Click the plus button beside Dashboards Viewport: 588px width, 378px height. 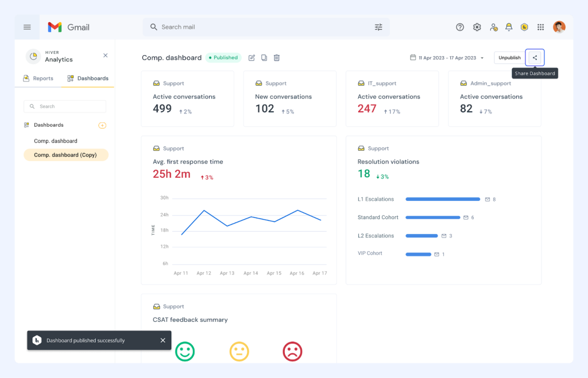(x=102, y=125)
